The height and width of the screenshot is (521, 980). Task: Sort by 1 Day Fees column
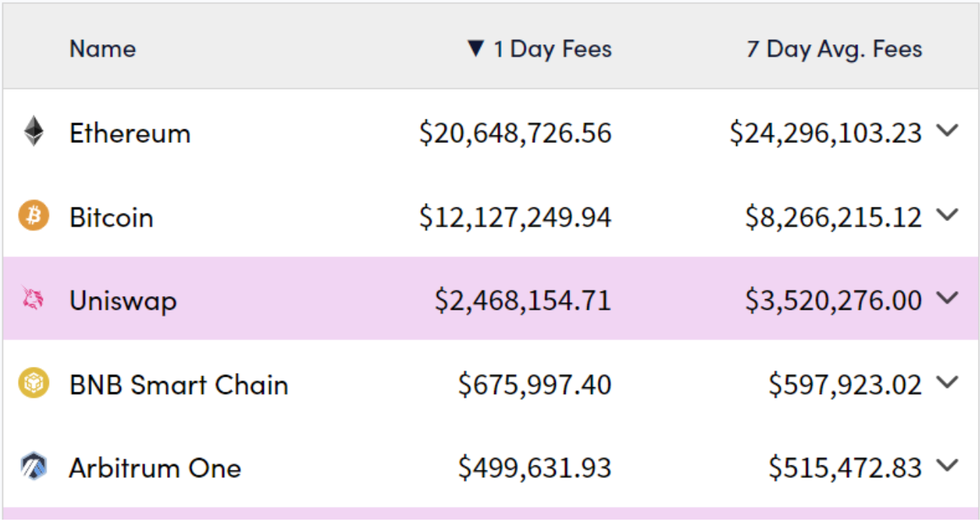[552, 50]
